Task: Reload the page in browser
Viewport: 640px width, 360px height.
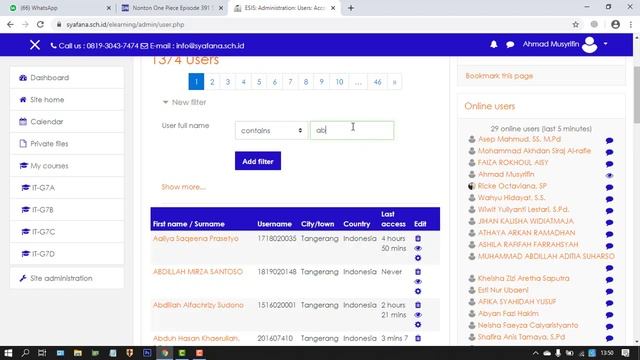Action: point(40,24)
